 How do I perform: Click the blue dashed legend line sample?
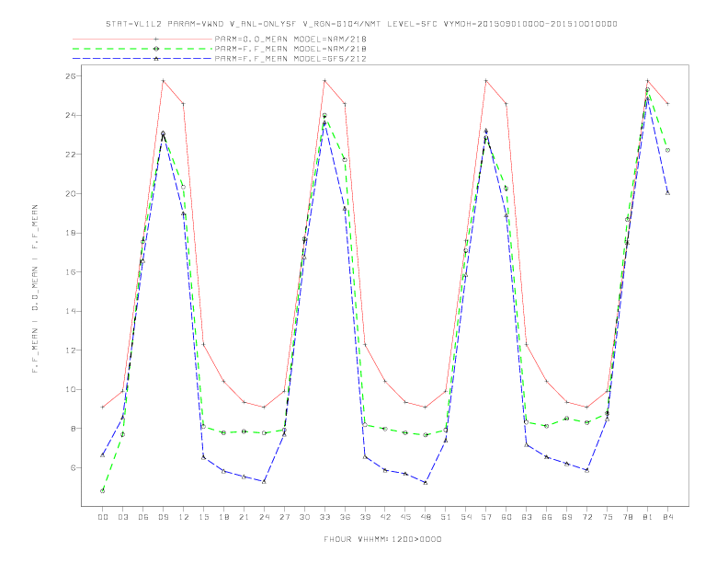(x=142, y=59)
